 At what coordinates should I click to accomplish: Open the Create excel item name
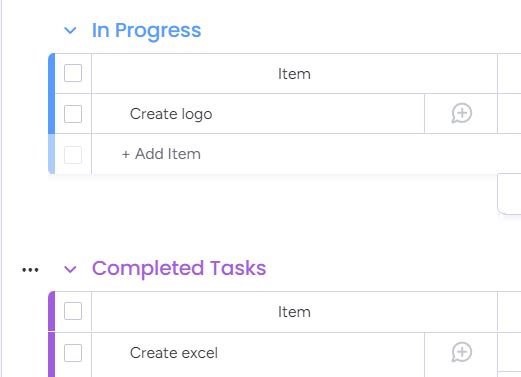(x=174, y=353)
